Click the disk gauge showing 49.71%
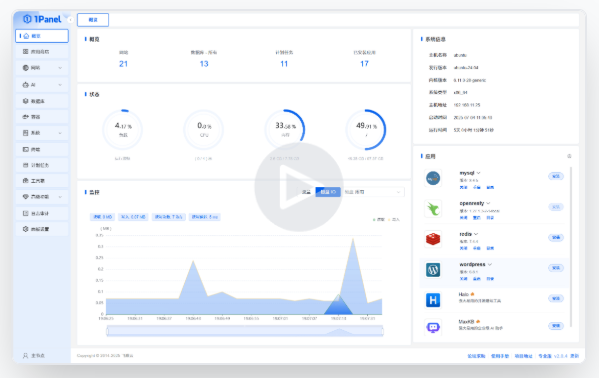 (366, 130)
